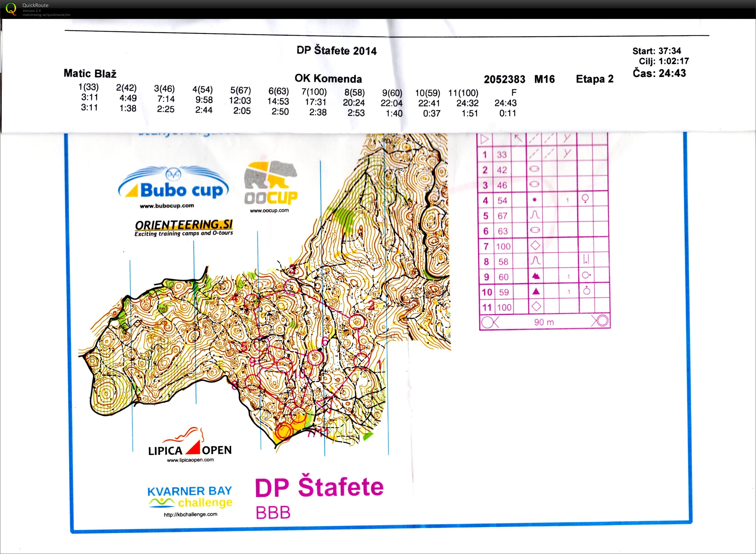Click the start triangle in control description header
The height and width of the screenshot is (554, 756).
pos(485,139)
